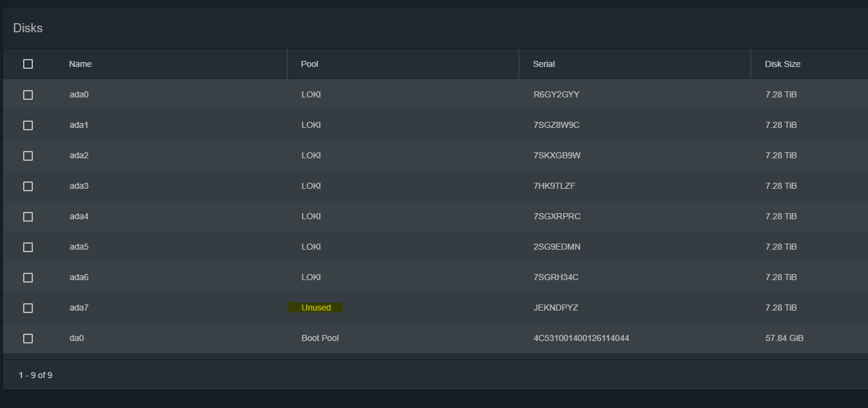
Task: Enable the checkbox beside ada4
Action: [x=28, y=217]
